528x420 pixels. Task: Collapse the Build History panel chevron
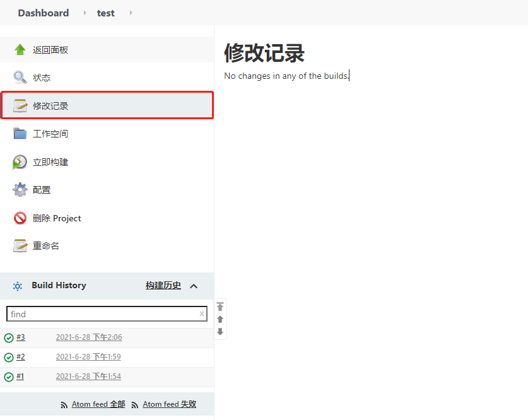pyautogui.click(x=194, y=286)
